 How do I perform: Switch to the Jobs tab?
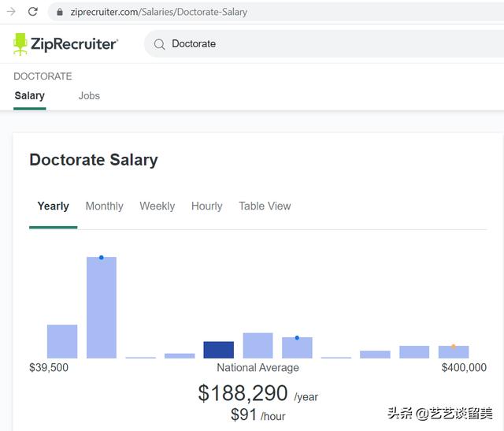coord(89,96)
